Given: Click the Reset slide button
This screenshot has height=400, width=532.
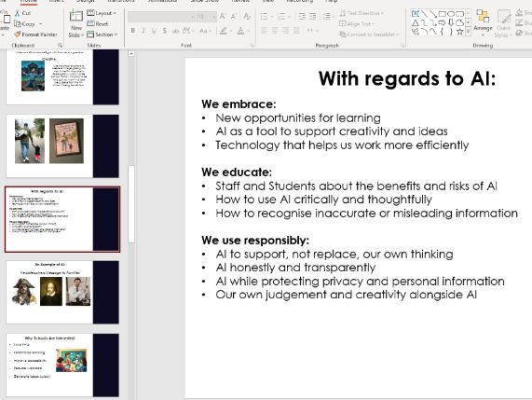Looking at the screenshot, I should [x=98, y=23].
